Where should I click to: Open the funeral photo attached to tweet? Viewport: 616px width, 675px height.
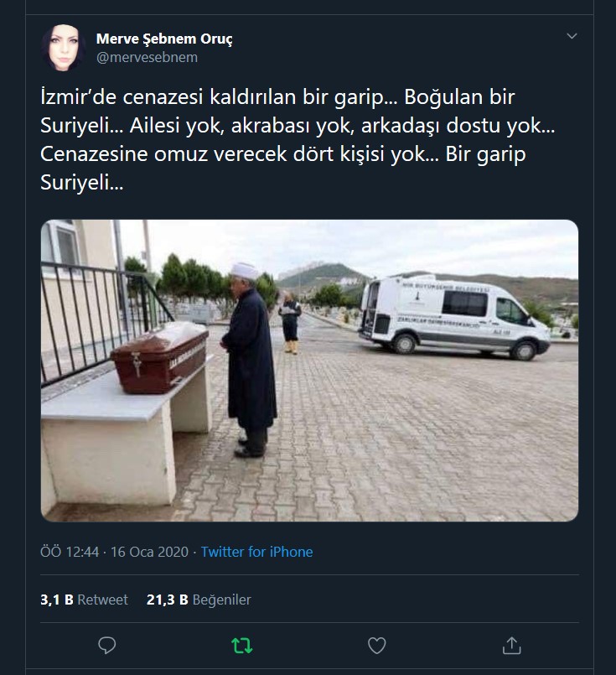click(309, 371)
